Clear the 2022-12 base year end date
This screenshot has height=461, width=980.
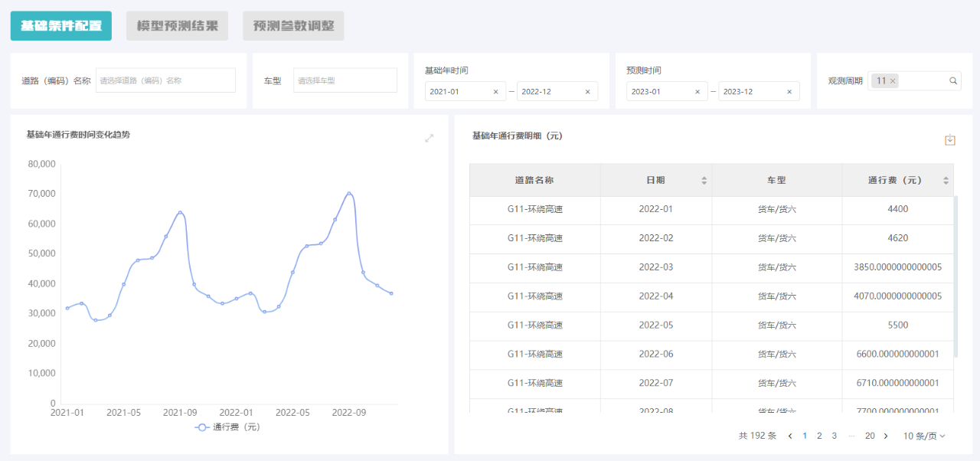[x=588, y=92]
